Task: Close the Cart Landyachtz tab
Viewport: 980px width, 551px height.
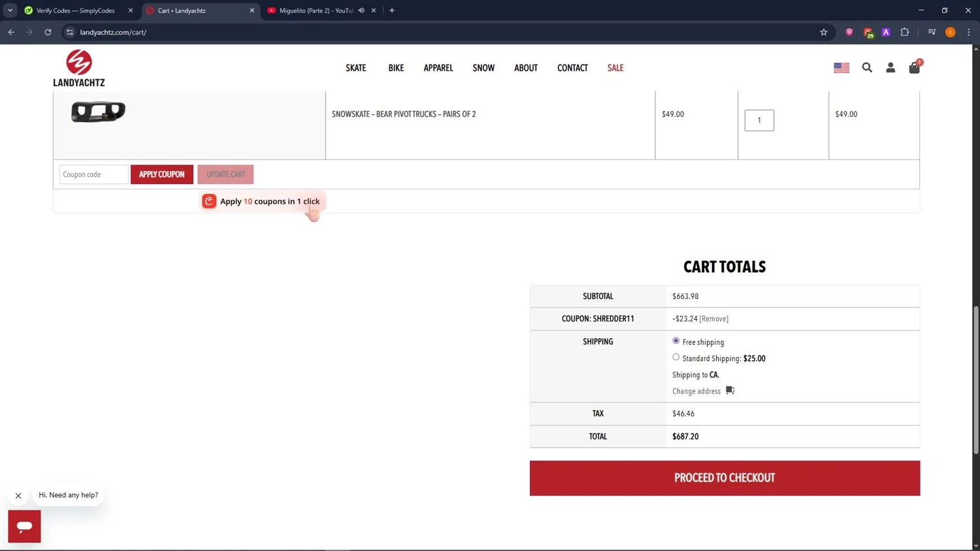Action: pos(252,10)
